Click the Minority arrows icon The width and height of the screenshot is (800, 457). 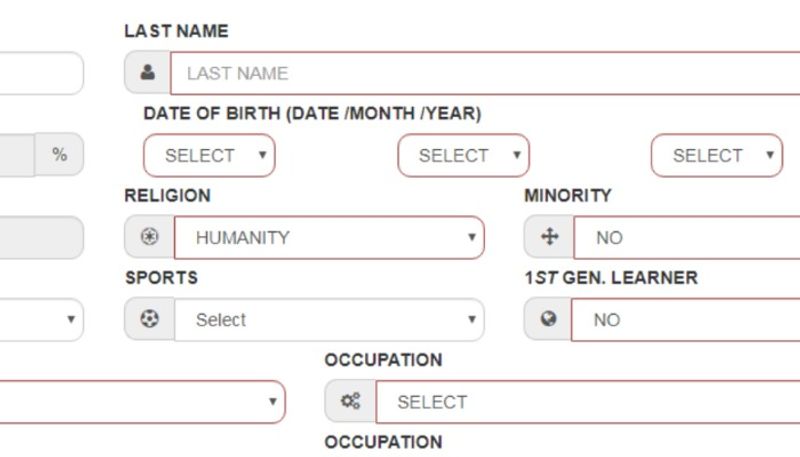549,238
